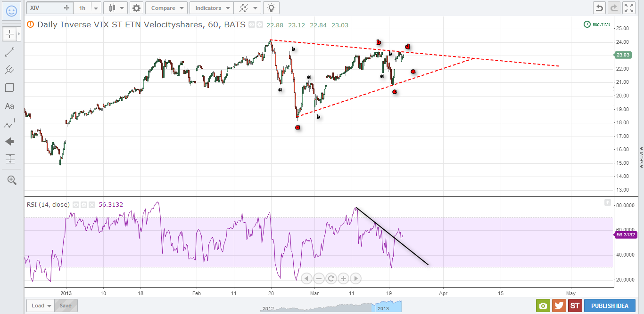Click the 'Feb' date label on time axis
644x314 pixels.
click(197, 293)
